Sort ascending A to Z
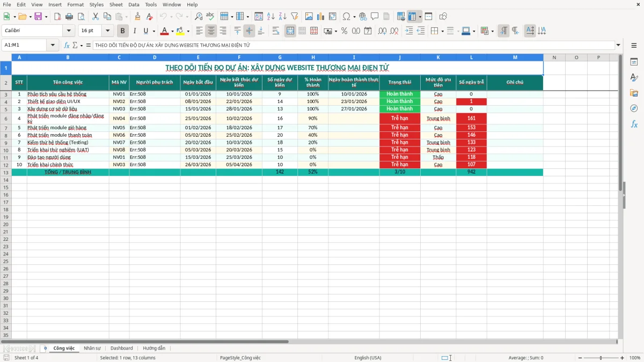The width and height of the screenshot is (644, 362). [x=270, y=17]
